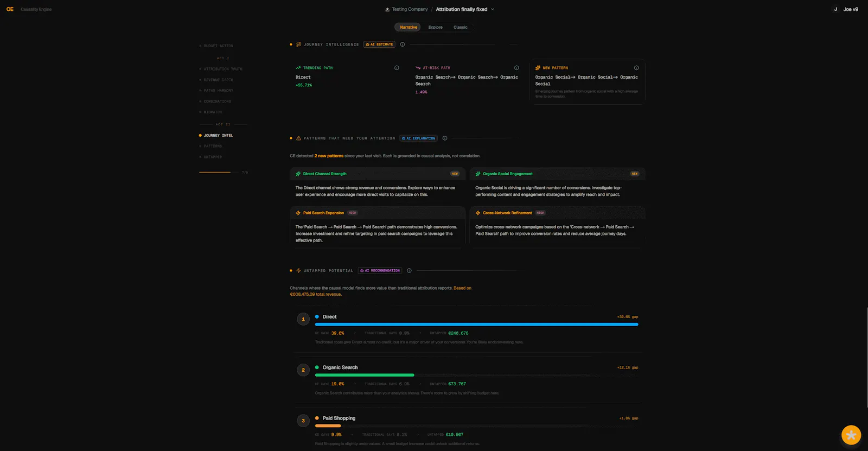Click rank 1 circle for Direct
This screenshot has width=868, height=451.
pyautogui.click(x=303, y=319)
